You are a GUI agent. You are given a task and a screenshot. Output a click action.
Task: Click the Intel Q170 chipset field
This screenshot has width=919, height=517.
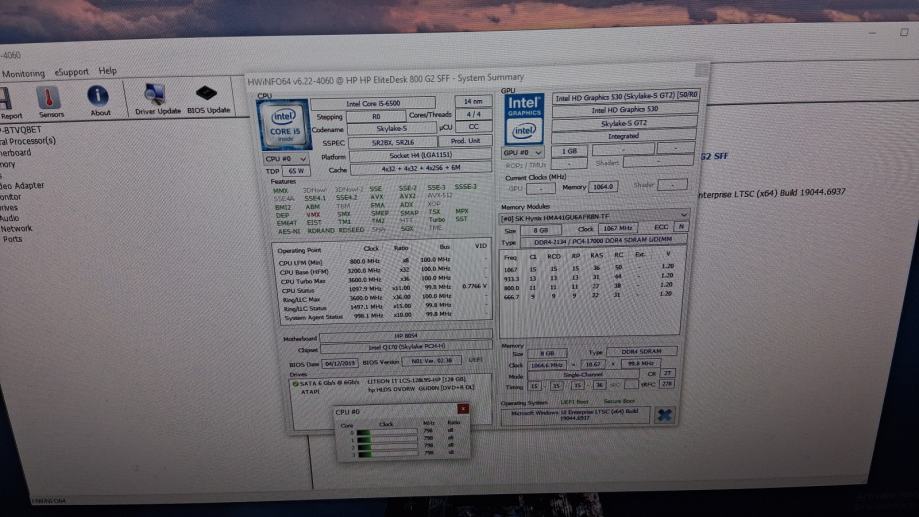coord(406,347)
